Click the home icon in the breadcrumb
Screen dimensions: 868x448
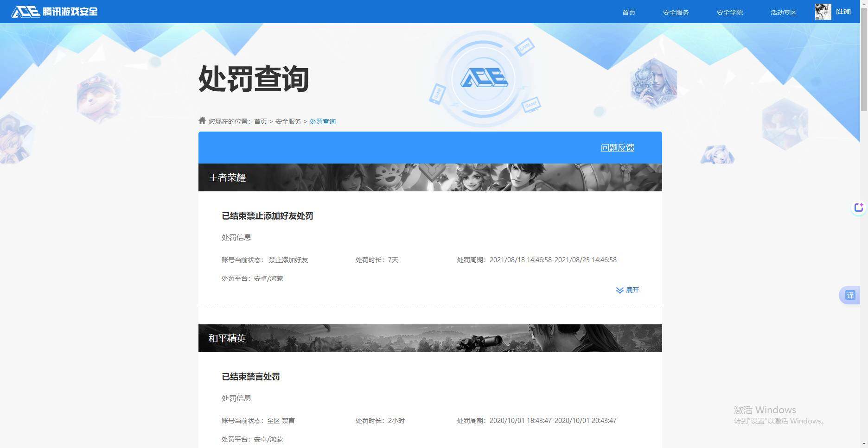click(202, 120)
